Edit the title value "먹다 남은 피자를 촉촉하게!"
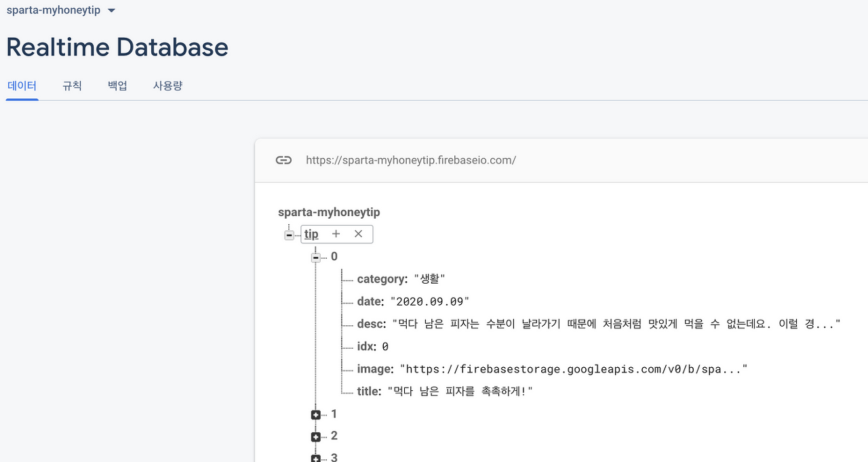This screenshot has width=868, height=462. [x=460, y=392]
